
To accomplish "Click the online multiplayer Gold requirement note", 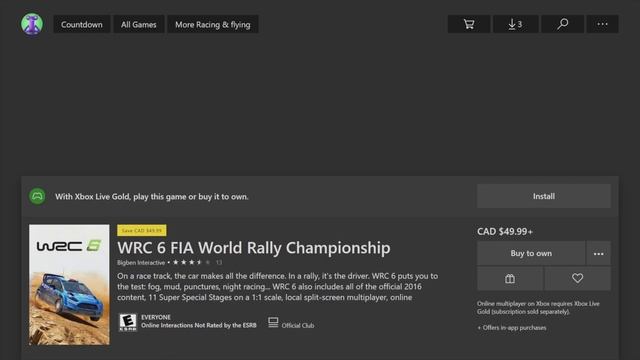I will [x=538, y=307].
